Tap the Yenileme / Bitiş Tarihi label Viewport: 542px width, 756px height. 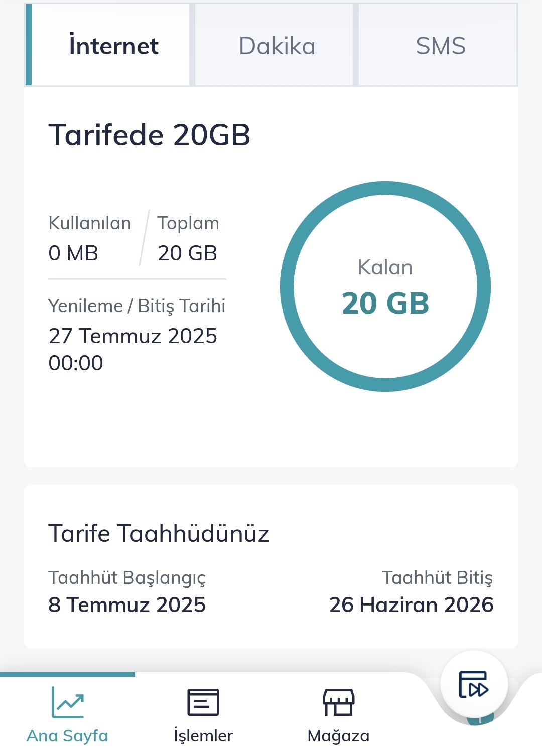point(137,306)
